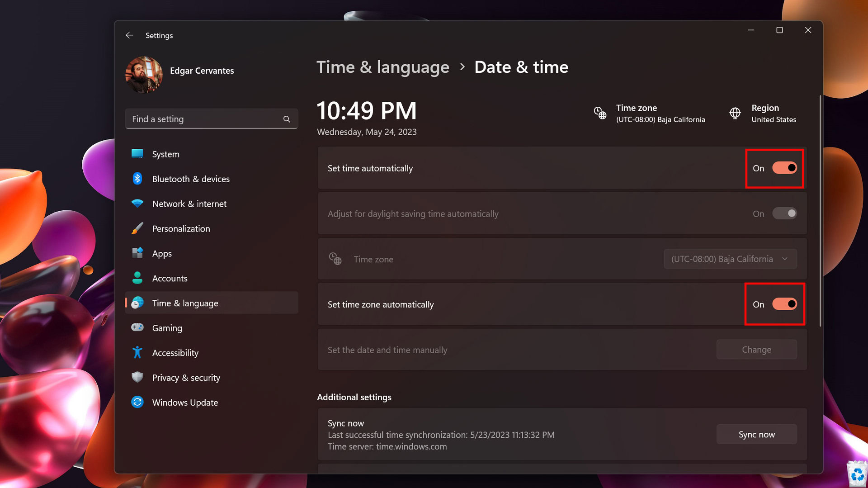Click the search magnifier icon

287,119
